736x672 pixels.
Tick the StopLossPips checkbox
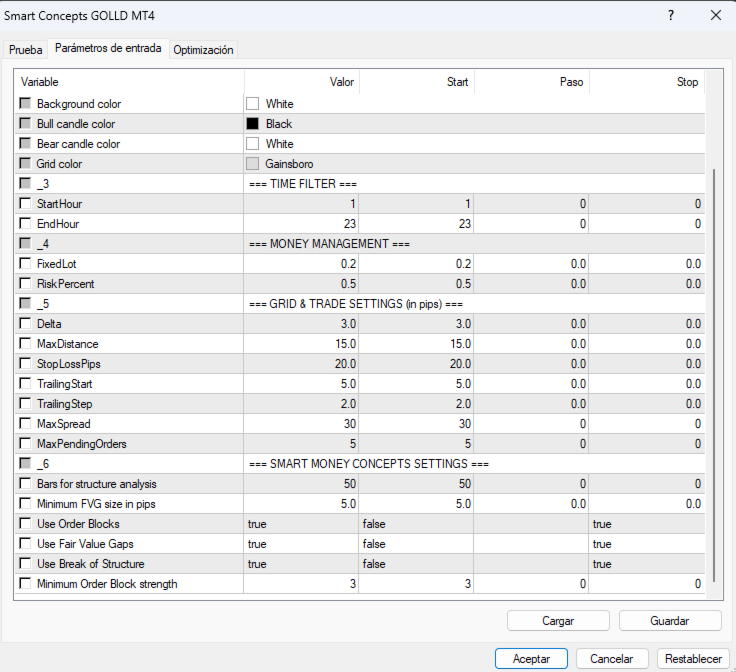click(x=25, y=363)
